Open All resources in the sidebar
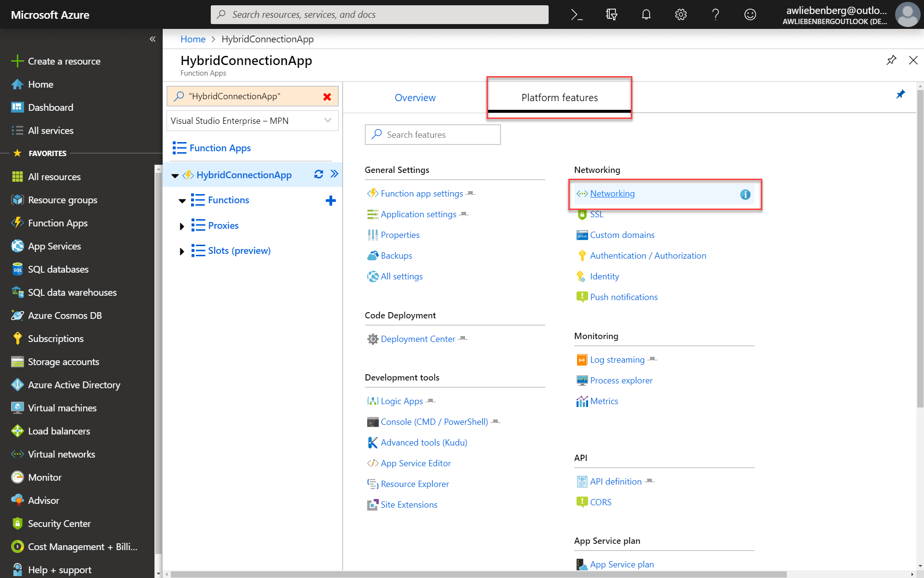Viewport: 924px width, 578px height. [x=54, y=177]
